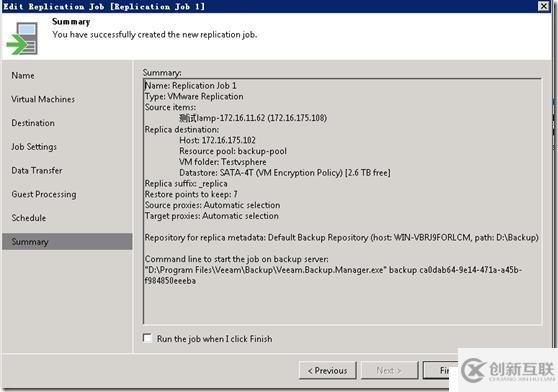Enable Run the job when I click Finish
This screenshot has width=558, height=392.
(147, 338)
